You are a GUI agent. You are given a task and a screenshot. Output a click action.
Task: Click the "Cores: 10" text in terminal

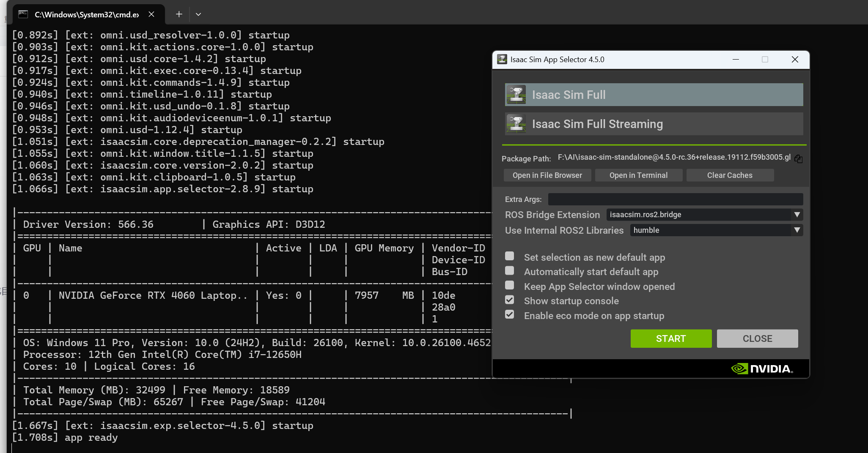[50, 366]
